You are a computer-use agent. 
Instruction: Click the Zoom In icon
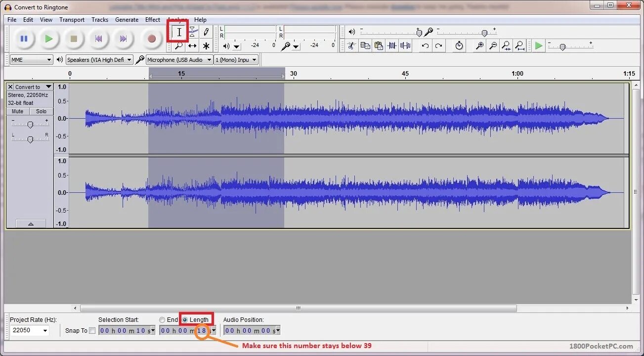coord(479,45)
